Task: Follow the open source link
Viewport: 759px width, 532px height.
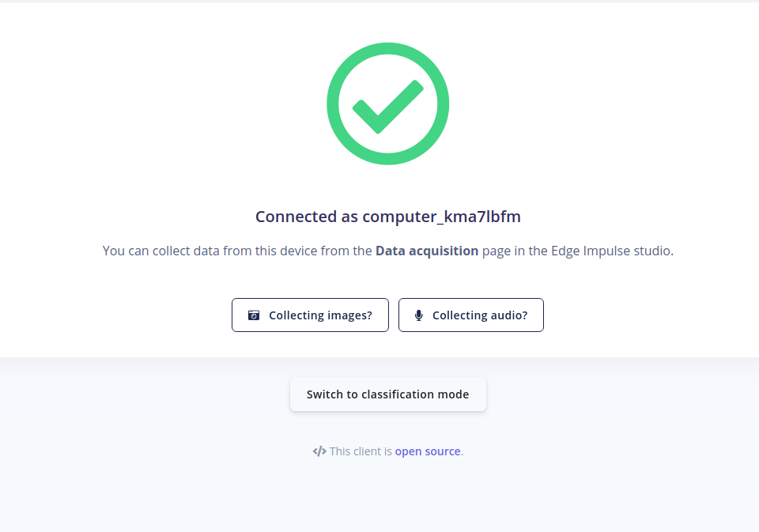Action: (428, 451)
